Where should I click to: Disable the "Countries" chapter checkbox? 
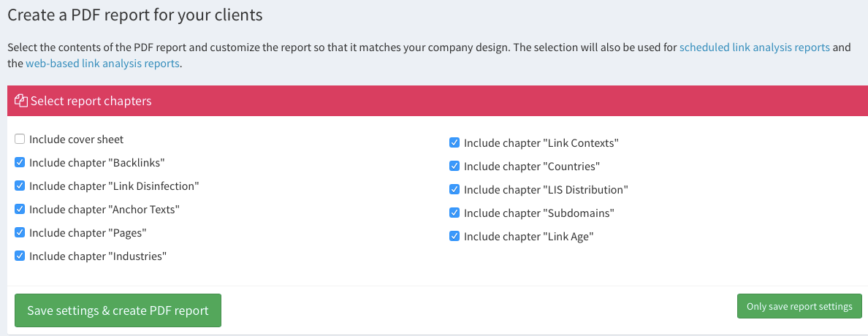tap(454, 166)
